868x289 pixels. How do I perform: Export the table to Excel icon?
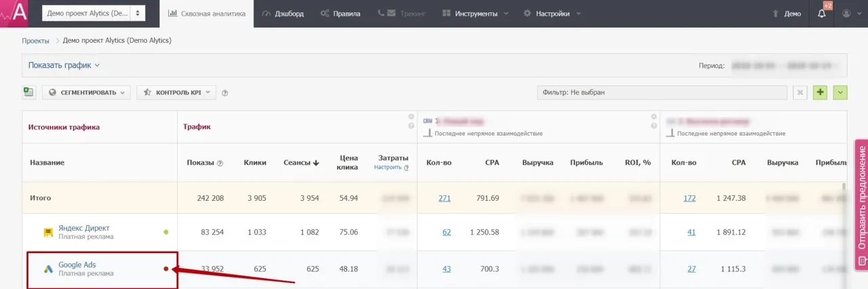28,92
